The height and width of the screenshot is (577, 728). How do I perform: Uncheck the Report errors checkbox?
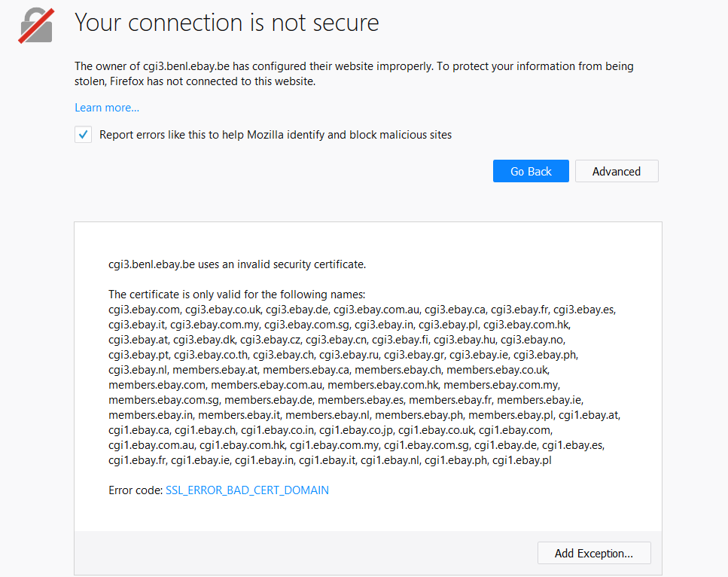(83, 135)
